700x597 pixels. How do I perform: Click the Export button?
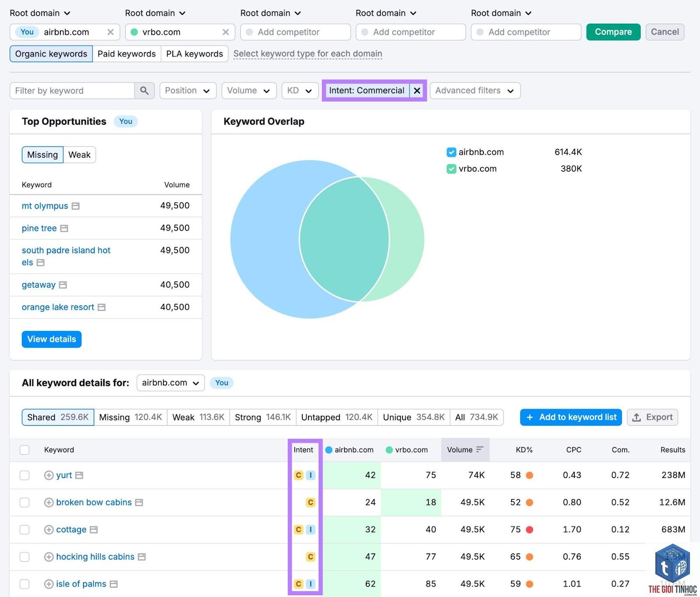pos(653,417)
